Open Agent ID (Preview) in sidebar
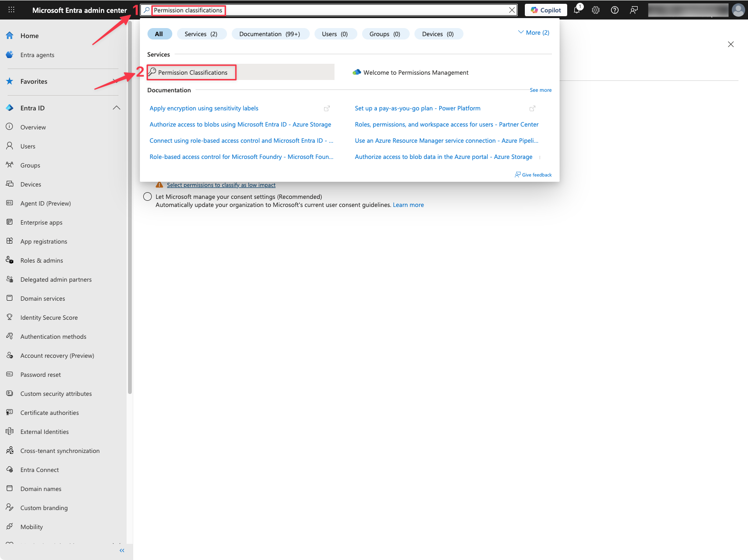Viewport: 748px width, 560px height. point(46,203)
